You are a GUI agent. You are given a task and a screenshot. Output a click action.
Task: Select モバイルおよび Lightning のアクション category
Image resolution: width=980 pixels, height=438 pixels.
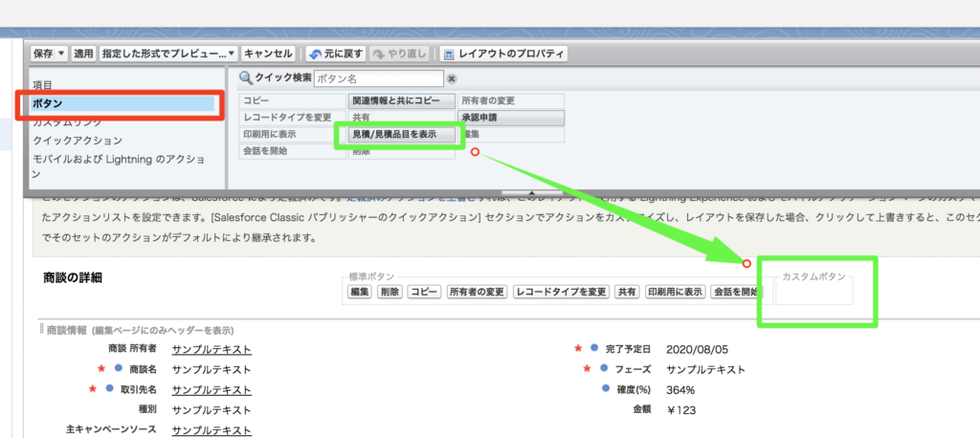point(119,166)
